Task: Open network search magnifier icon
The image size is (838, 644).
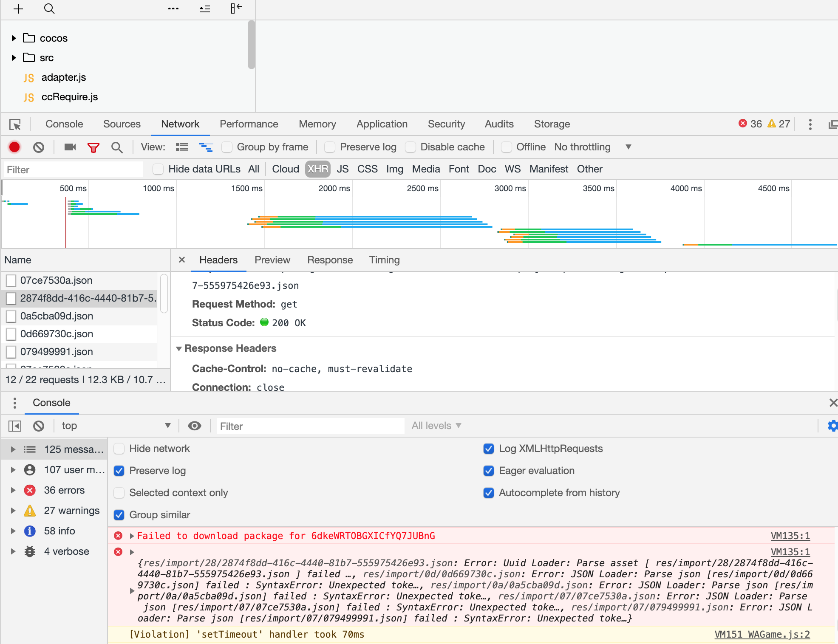Action: (117, 147)
